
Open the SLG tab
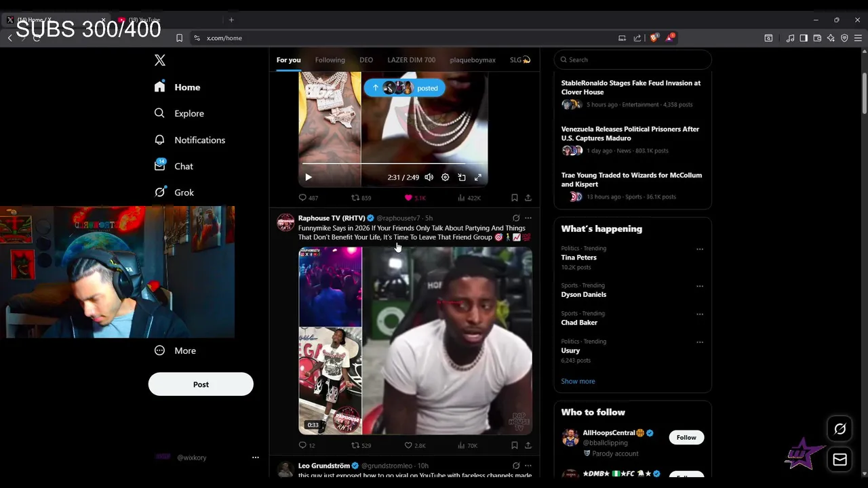click(x=520, y=60)
